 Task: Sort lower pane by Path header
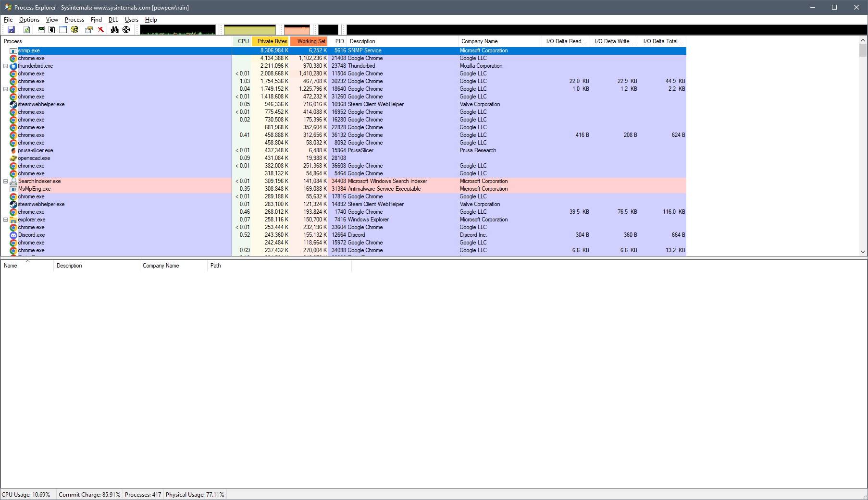tap(279, 266)
